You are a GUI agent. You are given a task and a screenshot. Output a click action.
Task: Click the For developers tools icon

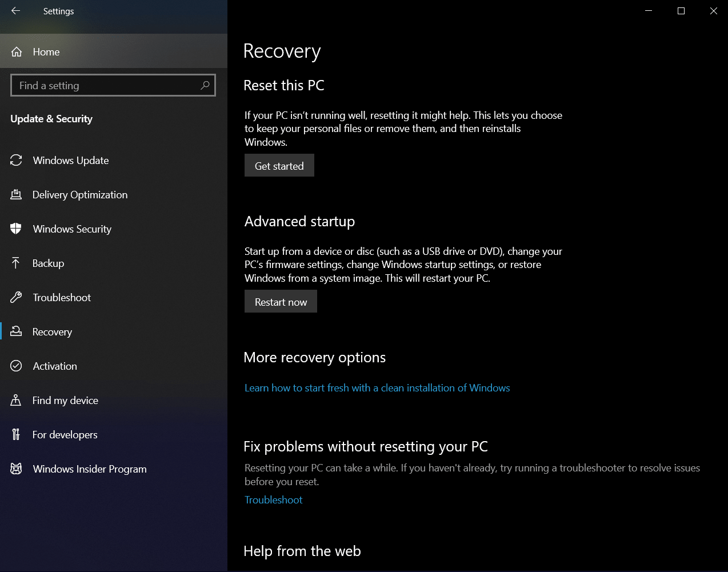(x=16, y=434)
